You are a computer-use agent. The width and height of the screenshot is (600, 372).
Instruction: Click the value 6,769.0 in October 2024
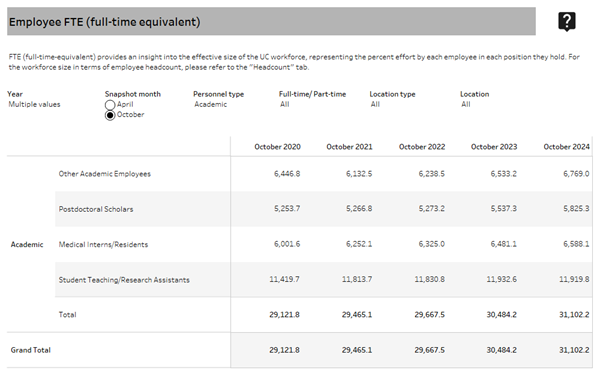click(576, 174)
